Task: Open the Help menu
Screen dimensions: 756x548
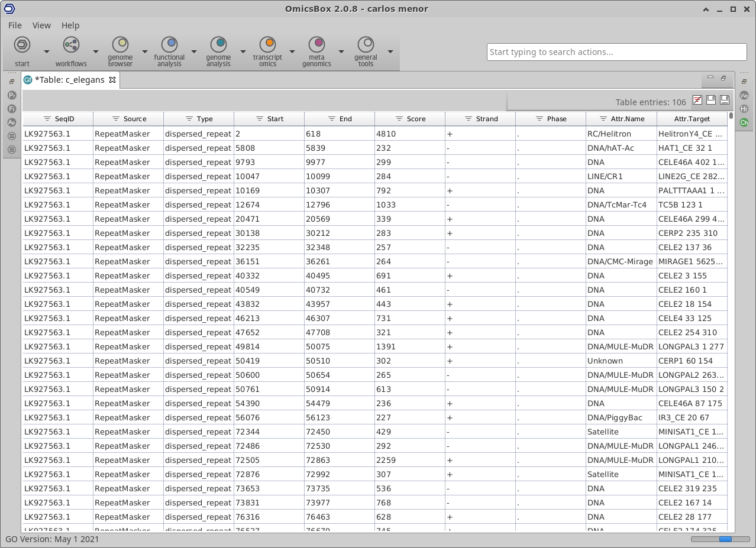Action: click(x=70, y=25)
